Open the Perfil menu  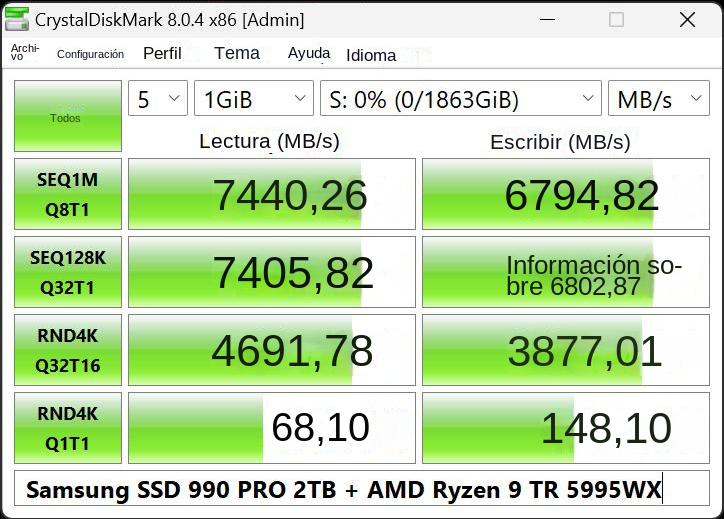pos(162,54)
